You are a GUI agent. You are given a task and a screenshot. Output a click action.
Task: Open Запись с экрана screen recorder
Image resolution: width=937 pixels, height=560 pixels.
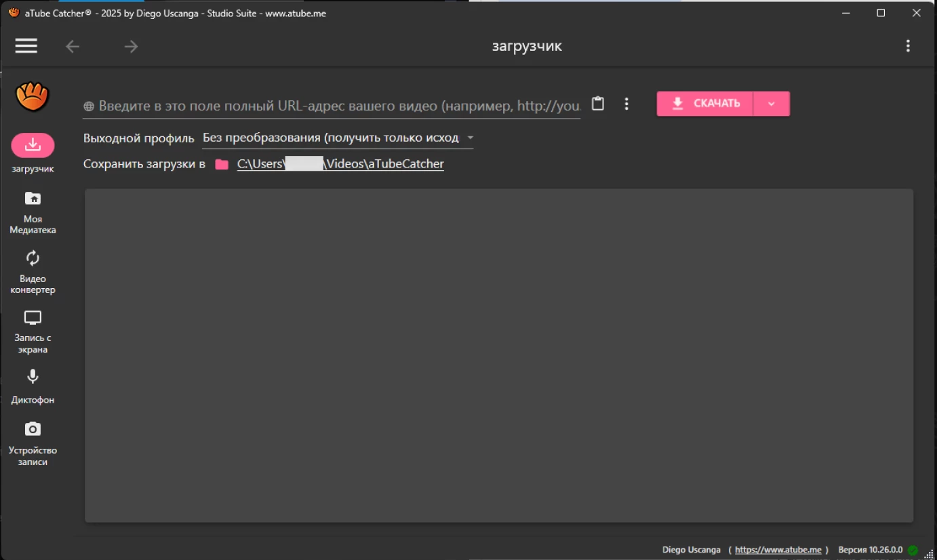33,332
